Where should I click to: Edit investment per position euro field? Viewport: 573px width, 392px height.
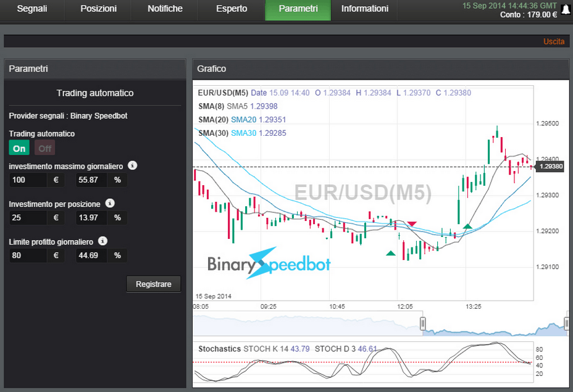tap(28, 218)
